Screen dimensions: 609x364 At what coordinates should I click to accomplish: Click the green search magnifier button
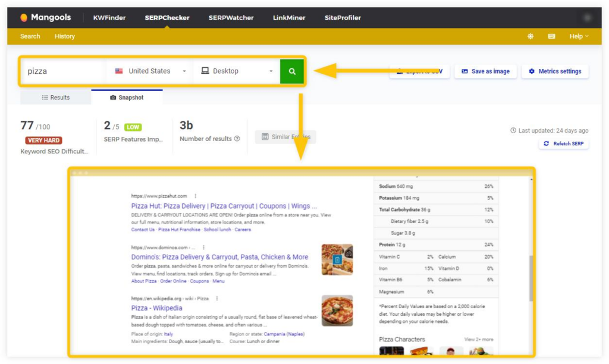point(291,71)
